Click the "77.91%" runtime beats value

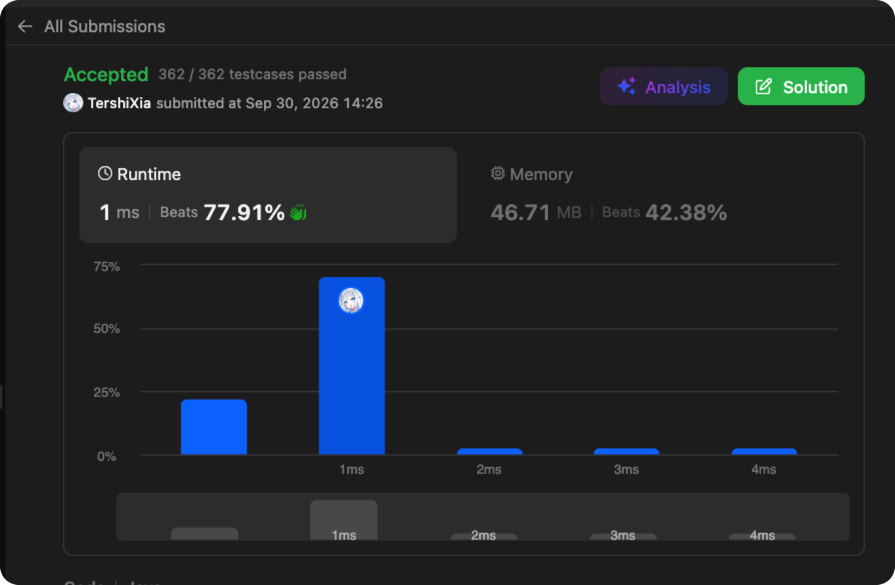click(244, 213)
